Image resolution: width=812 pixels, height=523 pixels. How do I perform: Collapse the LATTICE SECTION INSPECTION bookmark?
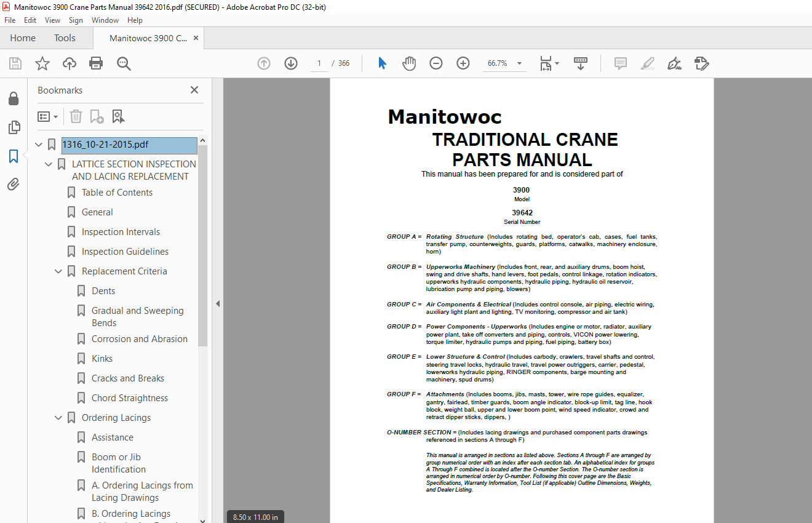(49, 164)
